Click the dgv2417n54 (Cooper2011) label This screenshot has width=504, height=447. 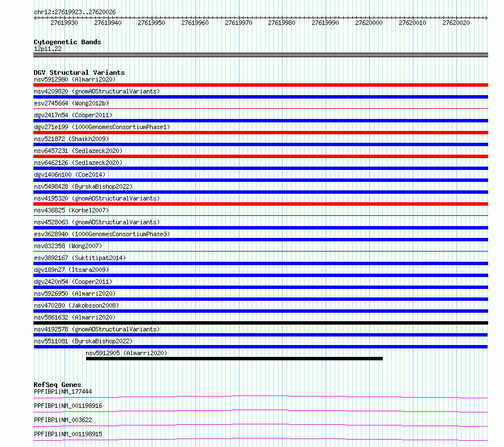[x=73, y=115]
